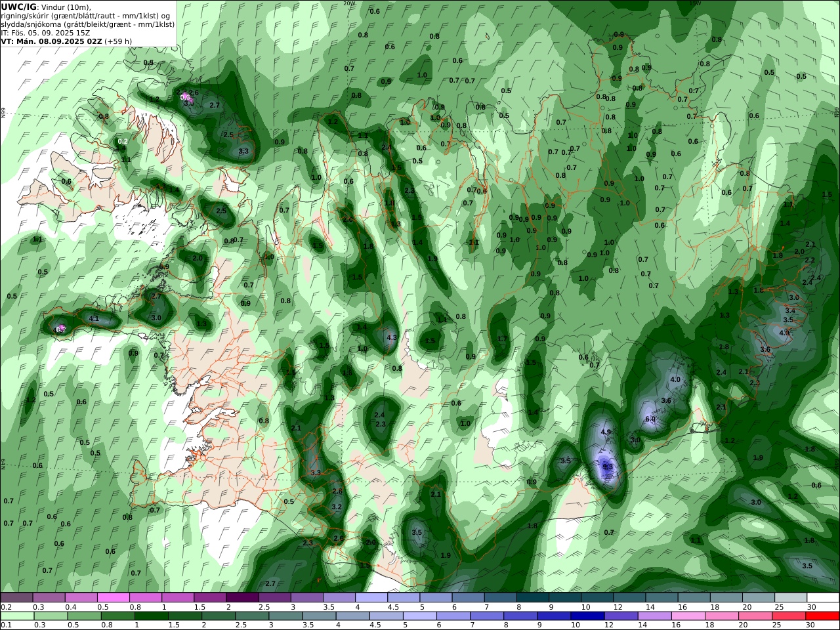Click the 'VT: Mán. 08.09.2025 02Z' valid time
The width and height of the screenshot is (840, 630).
pyautogui.click(x=52, y=41)
